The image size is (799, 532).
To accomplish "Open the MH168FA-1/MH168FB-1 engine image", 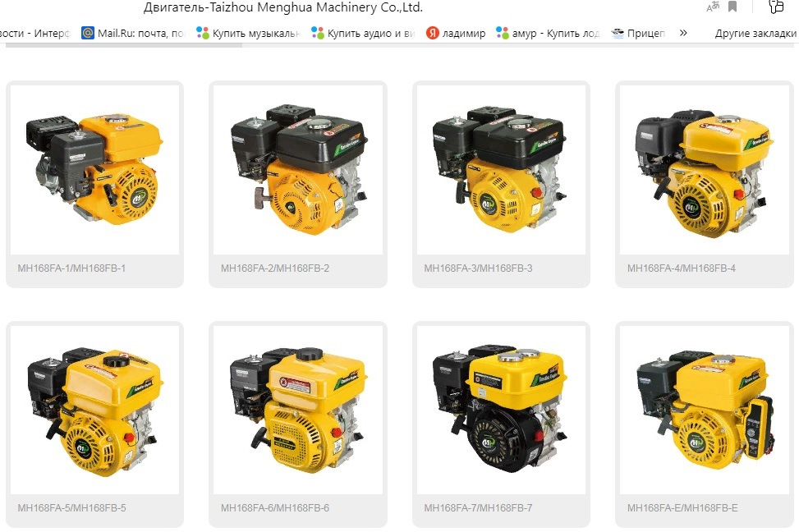I will pos(94,170).
